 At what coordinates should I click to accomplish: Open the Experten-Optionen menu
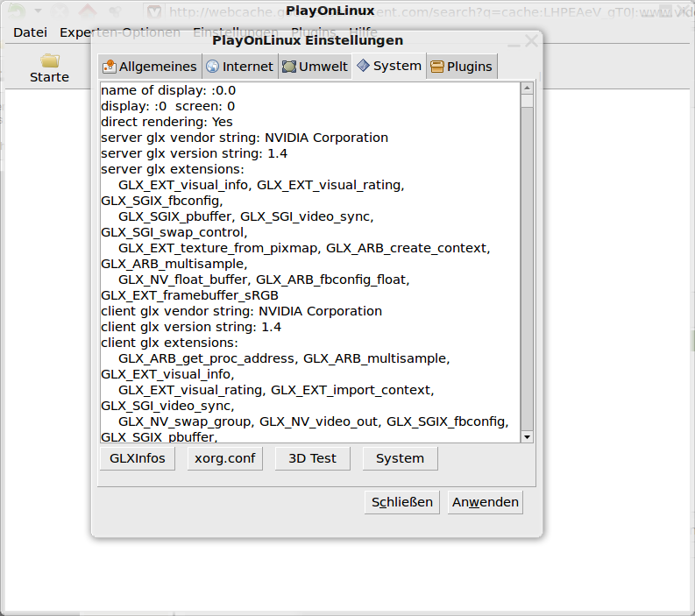120,32
